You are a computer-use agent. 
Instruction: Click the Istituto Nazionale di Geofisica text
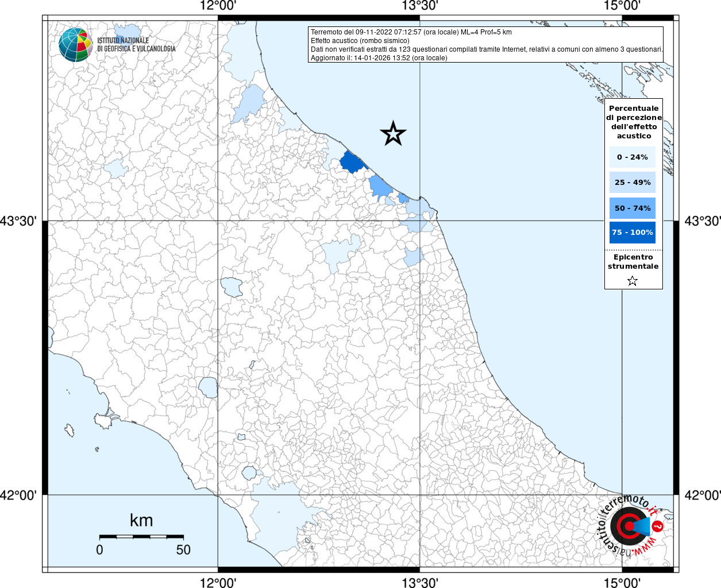136,45
